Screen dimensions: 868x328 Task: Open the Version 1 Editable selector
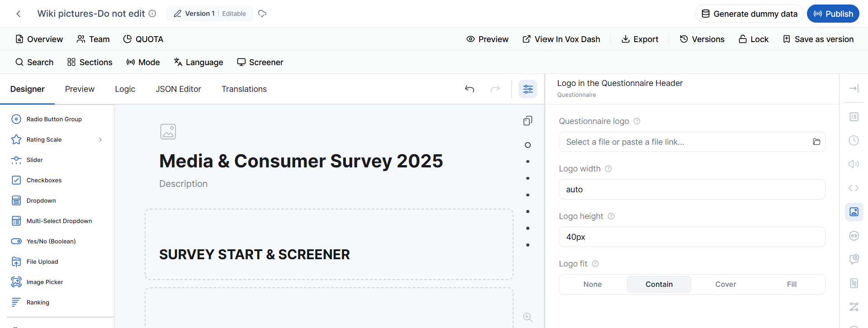click(x=210, y=14)
